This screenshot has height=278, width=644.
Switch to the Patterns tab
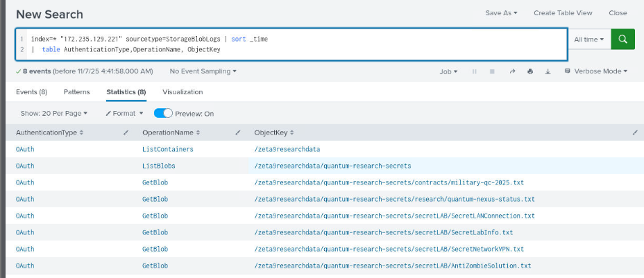[77, 92]
